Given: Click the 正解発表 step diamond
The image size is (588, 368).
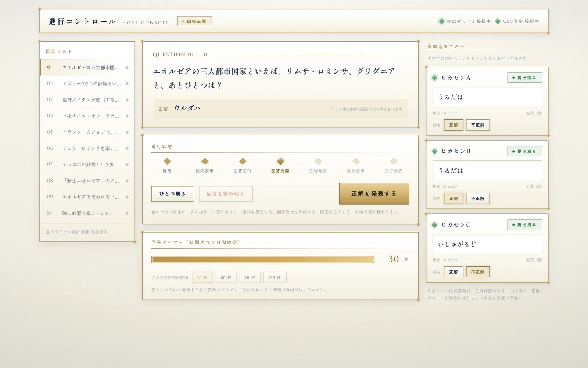Looking at the screenshot, I should [x=318, y=161].
